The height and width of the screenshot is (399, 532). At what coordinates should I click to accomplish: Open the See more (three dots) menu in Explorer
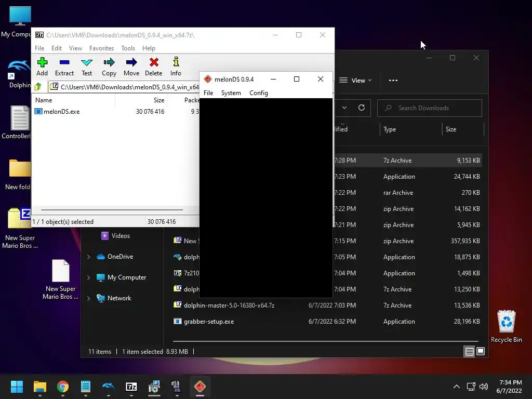(x=393, y=81)
